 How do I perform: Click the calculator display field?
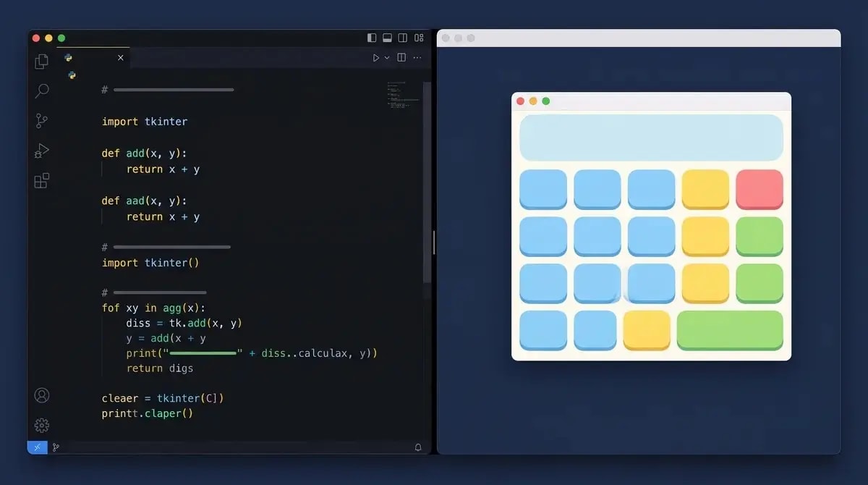tap(651, 138)
